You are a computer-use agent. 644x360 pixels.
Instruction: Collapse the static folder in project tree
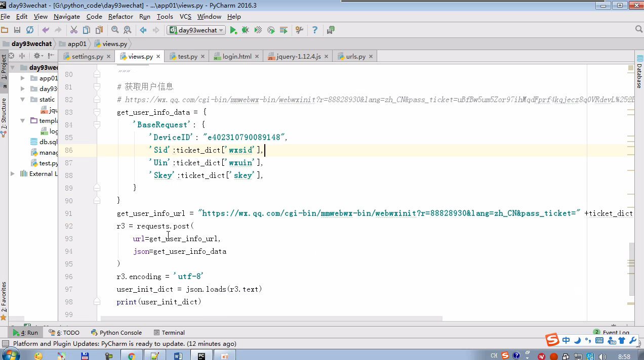coord(23,100)
